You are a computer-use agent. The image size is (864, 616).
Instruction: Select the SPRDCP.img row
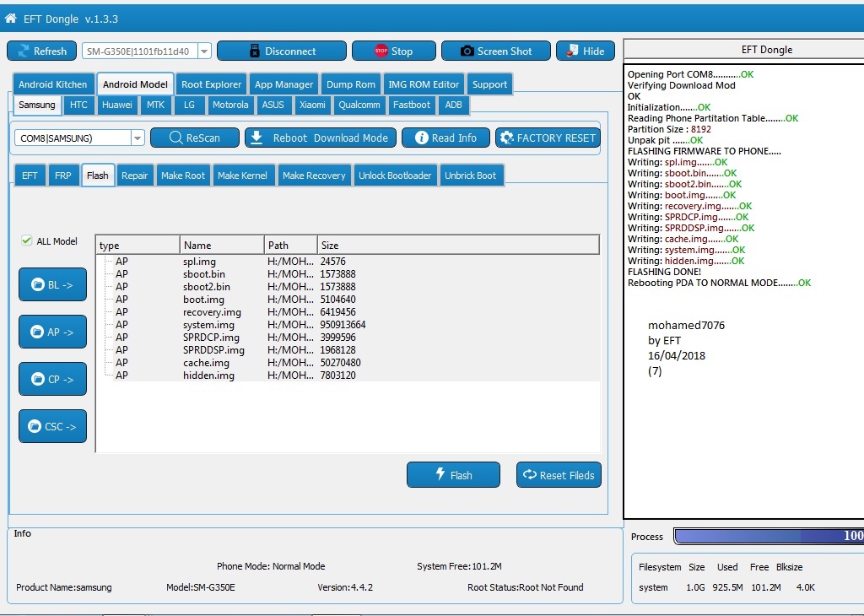click(x=348, y=338)
